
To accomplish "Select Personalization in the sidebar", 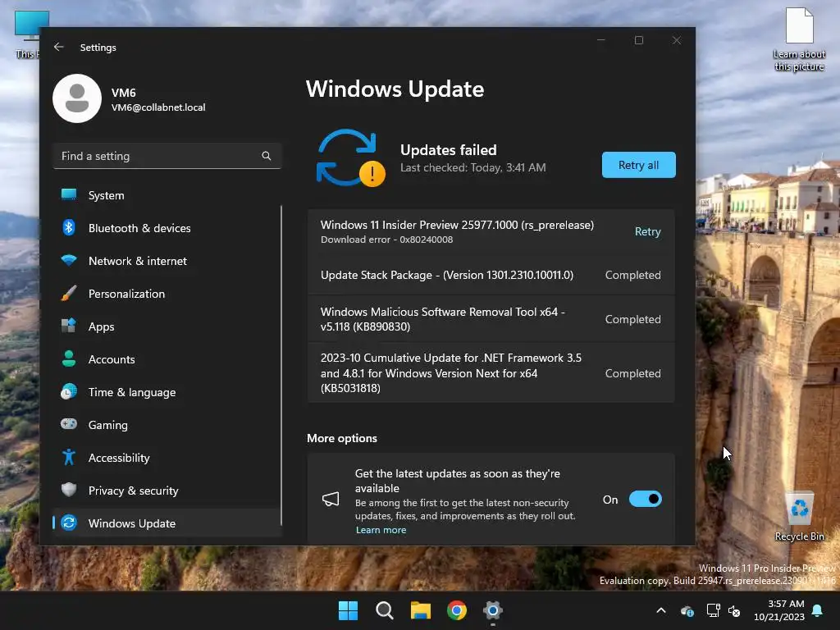I will [167, 294].
